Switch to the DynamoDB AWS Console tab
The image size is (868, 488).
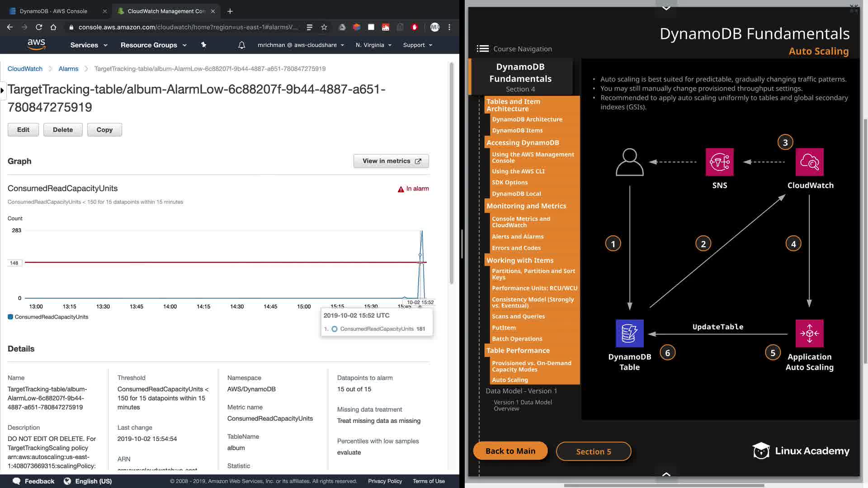(x=53, y=11)
